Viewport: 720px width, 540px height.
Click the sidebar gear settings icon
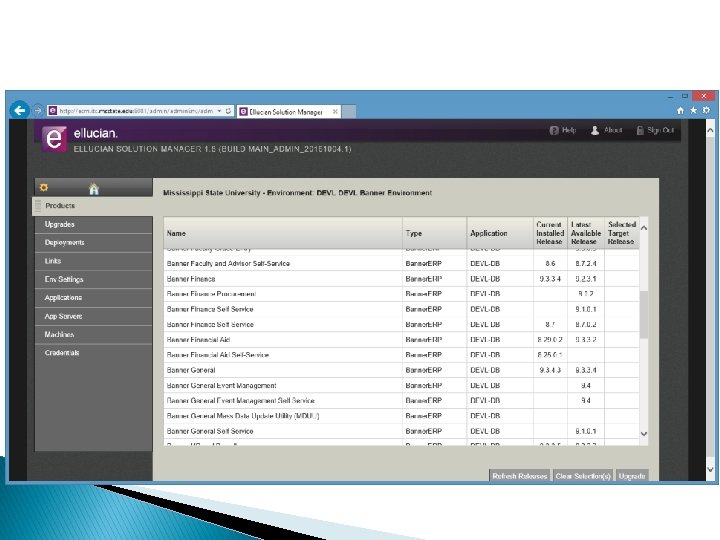(44, 188)
